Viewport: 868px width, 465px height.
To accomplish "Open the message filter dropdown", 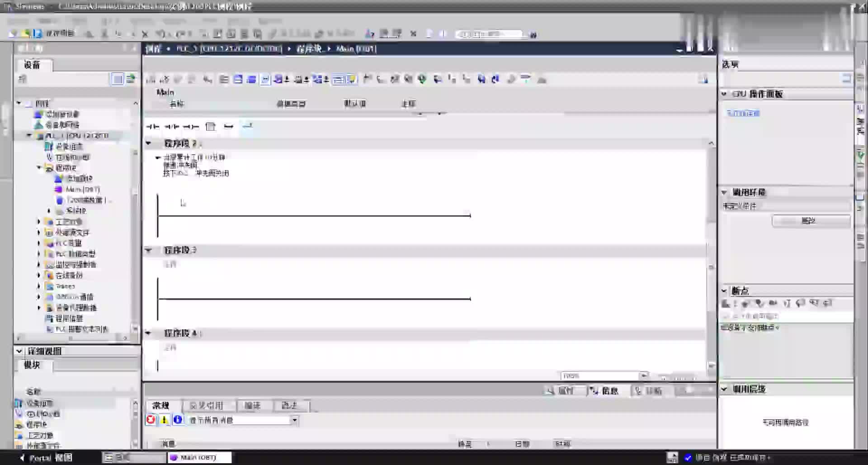I will click(294, 421).
